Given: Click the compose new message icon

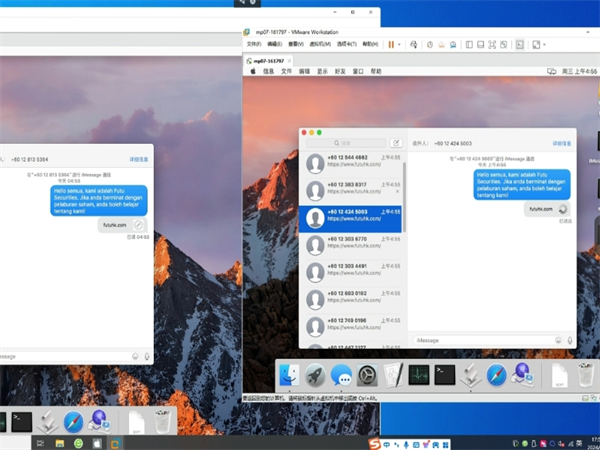Looking at the screenshot, I should point(396,143).
